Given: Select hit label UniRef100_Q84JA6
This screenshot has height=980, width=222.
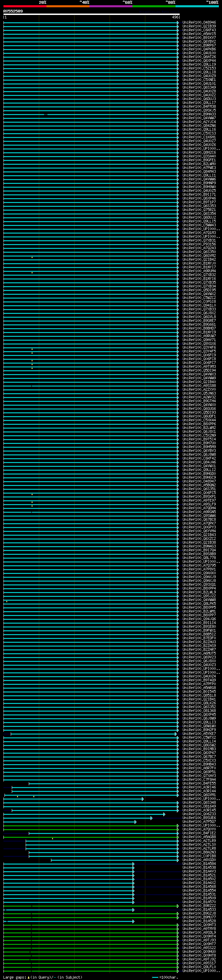Looking at the screenshot, I should (x=199, y=462).
